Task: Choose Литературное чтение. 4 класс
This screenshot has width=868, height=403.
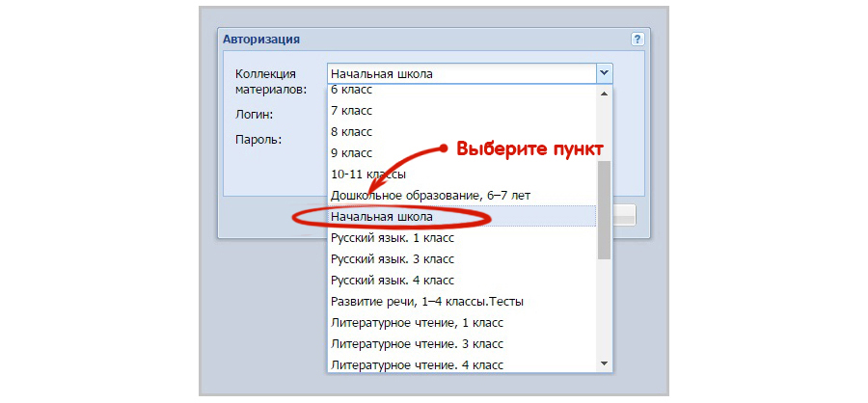Action: click(417, 365)
